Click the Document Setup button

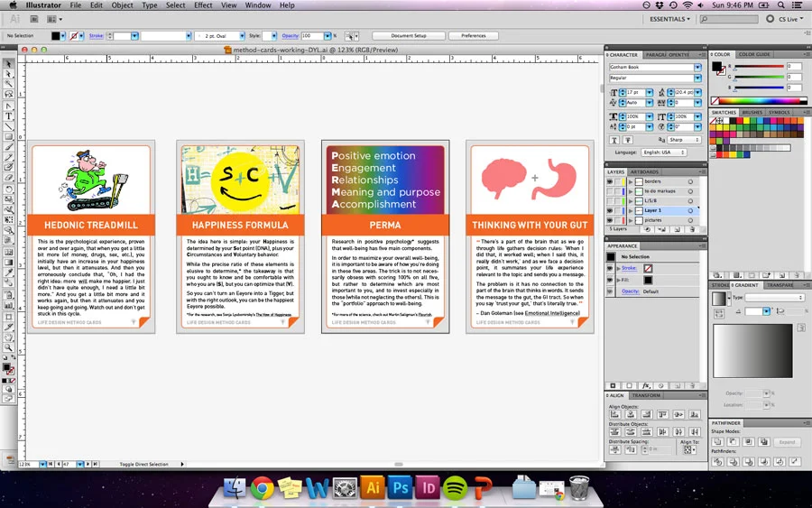click(409, 36)
